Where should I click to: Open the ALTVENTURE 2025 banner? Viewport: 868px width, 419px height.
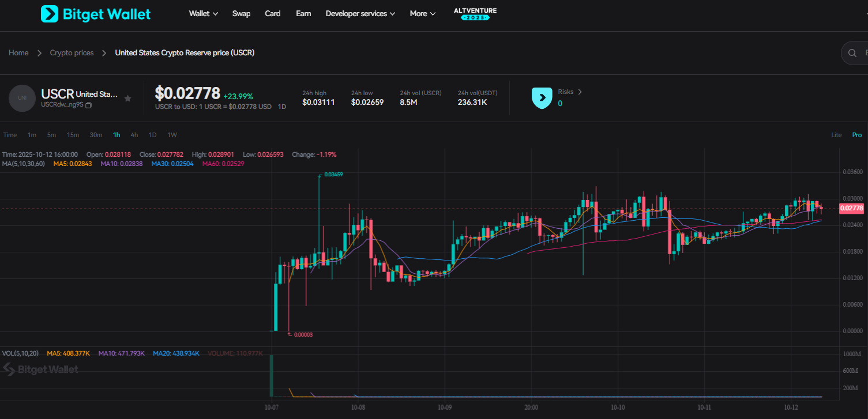tap(475, 14)
